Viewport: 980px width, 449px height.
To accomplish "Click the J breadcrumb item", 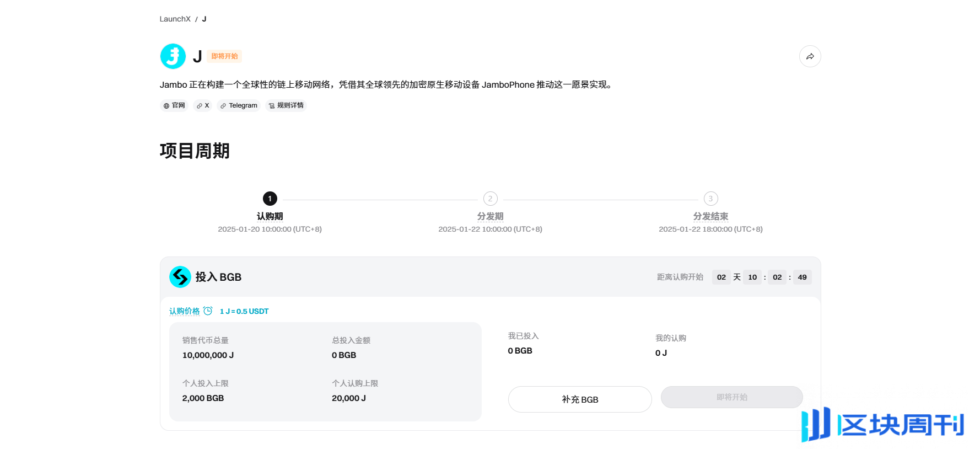I will coord(204,19).
